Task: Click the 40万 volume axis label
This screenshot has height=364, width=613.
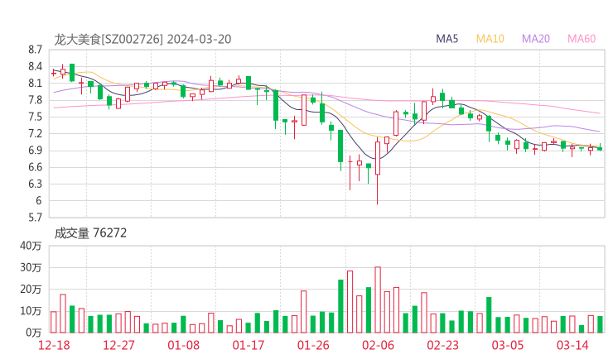Action: tap(31, 246)
